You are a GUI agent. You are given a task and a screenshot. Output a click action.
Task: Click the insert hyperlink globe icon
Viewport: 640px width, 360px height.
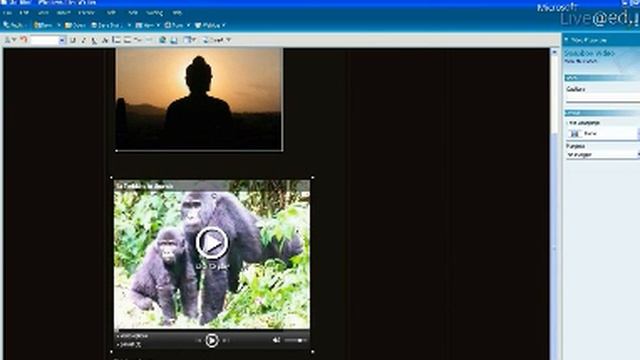162,40
